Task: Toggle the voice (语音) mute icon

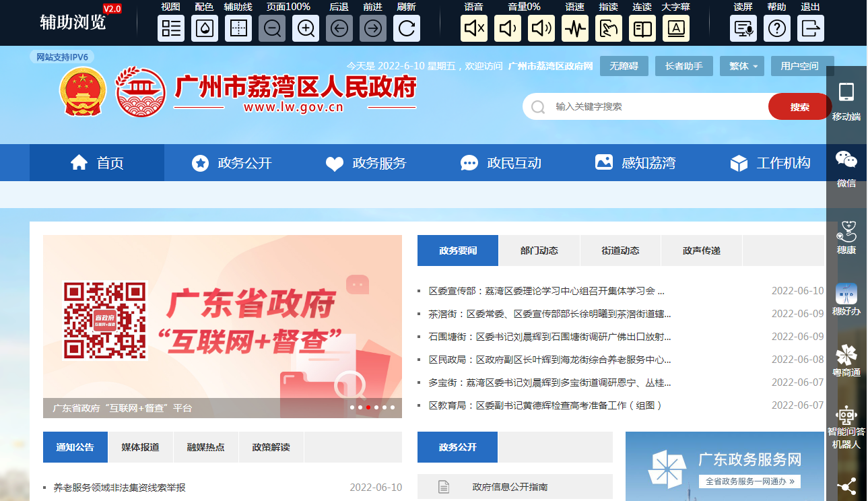Action: (x=474, y=29)
